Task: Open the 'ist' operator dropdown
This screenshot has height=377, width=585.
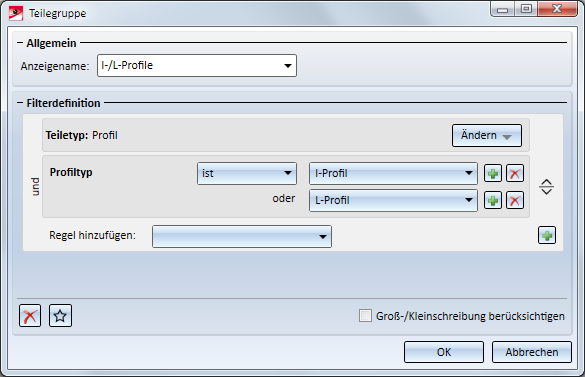Action: (247, 173)
